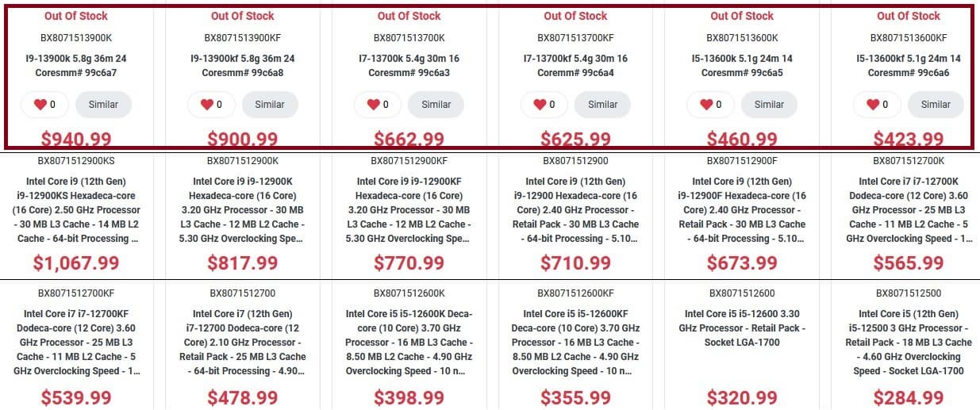Screen dimensions: 980x410
Task: Click the $1,067.99 price
Action: pos(76,262)
